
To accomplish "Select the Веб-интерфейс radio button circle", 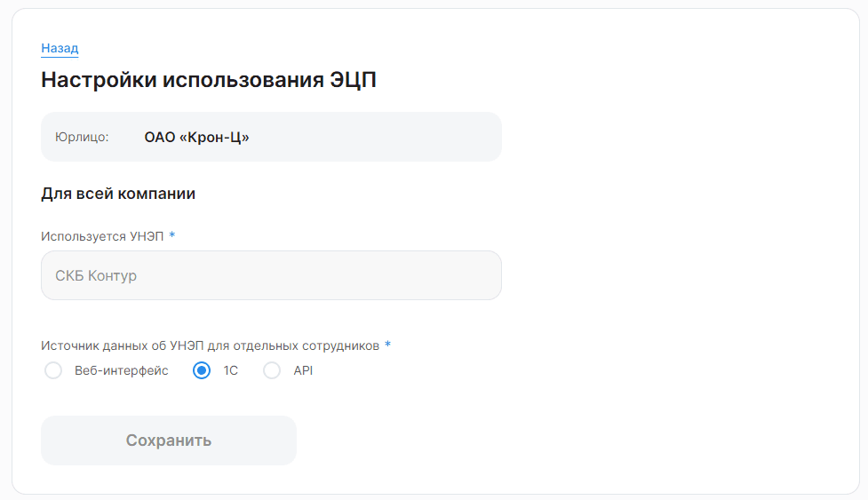I will (x=53, y=370).
